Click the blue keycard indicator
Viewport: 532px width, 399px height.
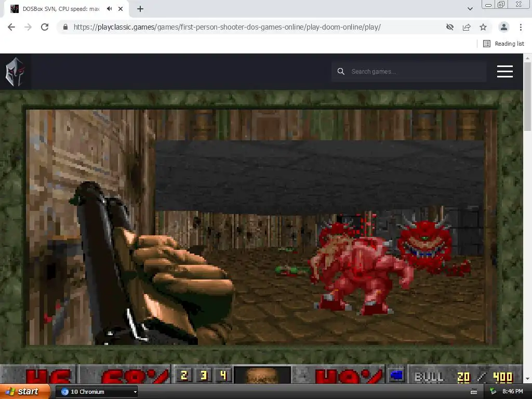coord(396,375)
